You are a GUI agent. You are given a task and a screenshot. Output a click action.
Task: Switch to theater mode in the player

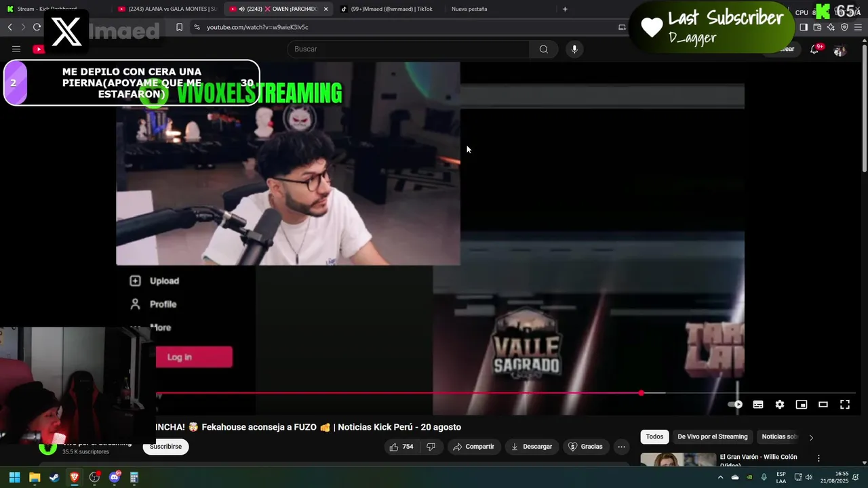coord(823,405)
